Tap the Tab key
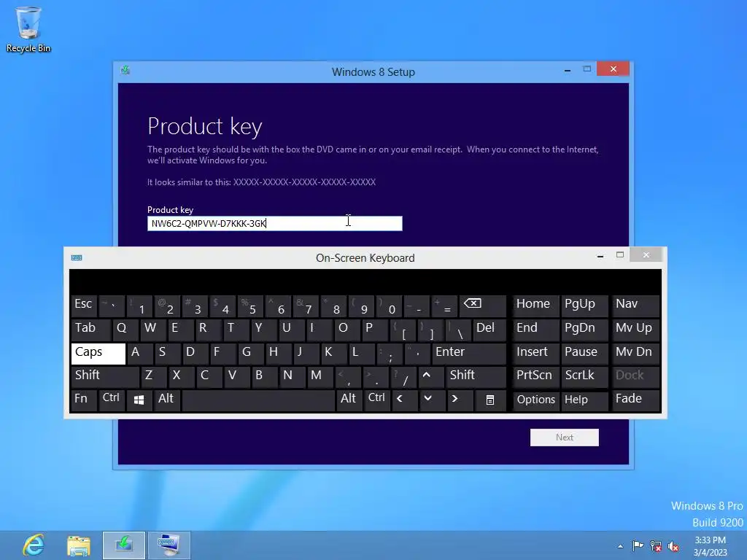Image resolution: width=747 pixels, height=560 pixels. tap(91, 330)
